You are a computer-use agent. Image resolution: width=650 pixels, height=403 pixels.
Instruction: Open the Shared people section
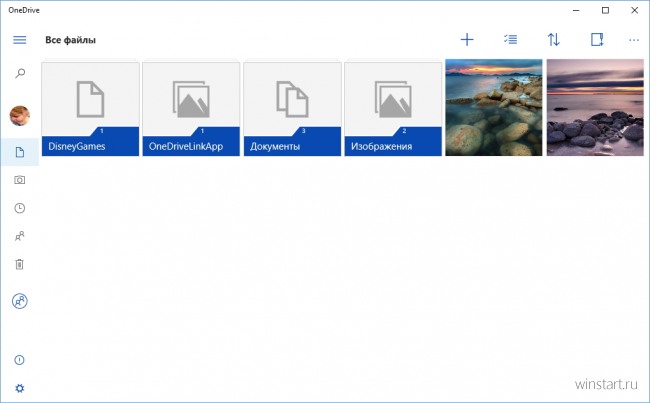point(19,236)
